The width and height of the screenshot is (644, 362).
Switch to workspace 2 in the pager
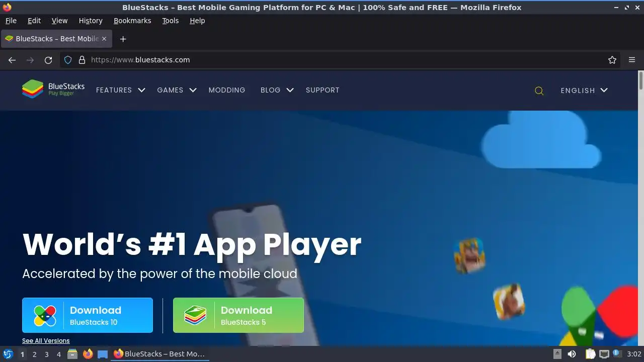pyautogui.click(x=34, y=354)
